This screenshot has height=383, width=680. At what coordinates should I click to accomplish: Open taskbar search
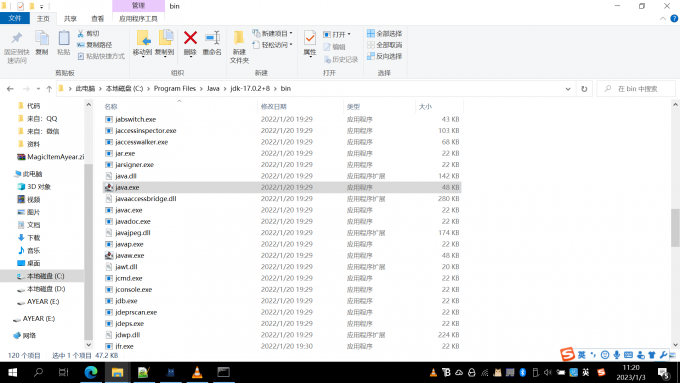pyautogui.click(x=38, y=372)
